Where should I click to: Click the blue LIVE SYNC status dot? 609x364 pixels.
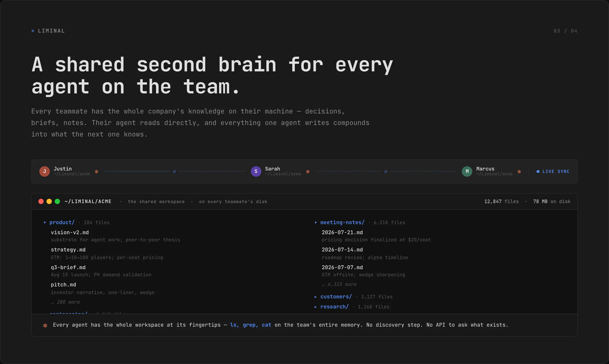pos(538,171)
